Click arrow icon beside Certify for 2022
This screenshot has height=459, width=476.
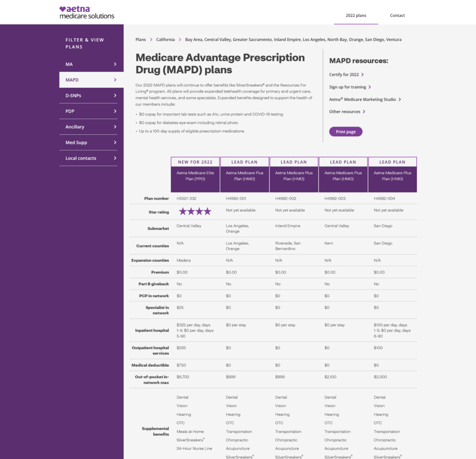pos(363,75)
